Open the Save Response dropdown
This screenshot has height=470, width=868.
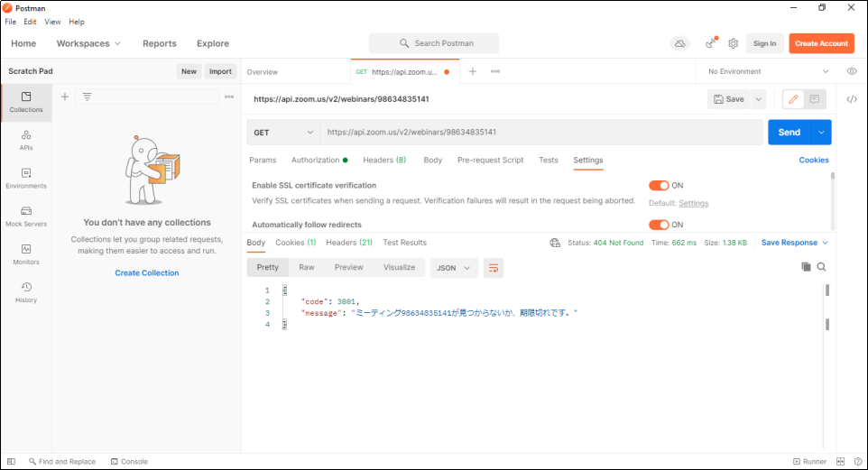tap(794, 243)
